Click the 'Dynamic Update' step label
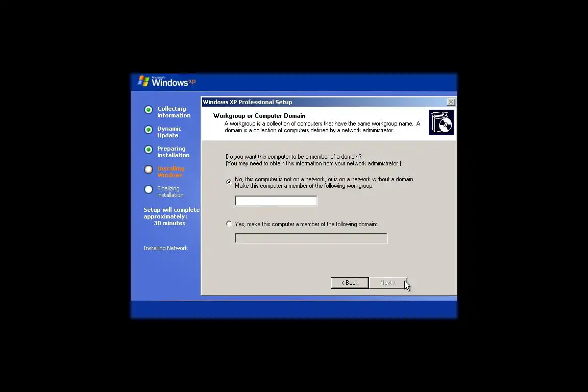588x392 pixels. (169, 132)
